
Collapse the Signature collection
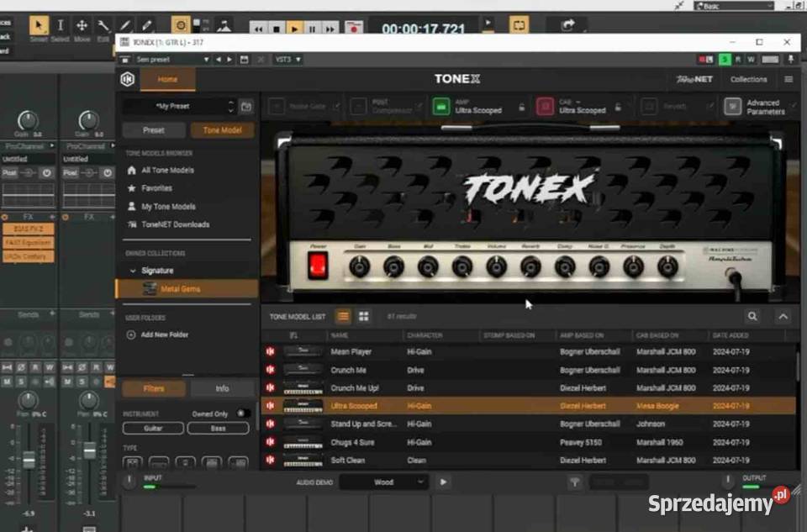tap(134, 271)
